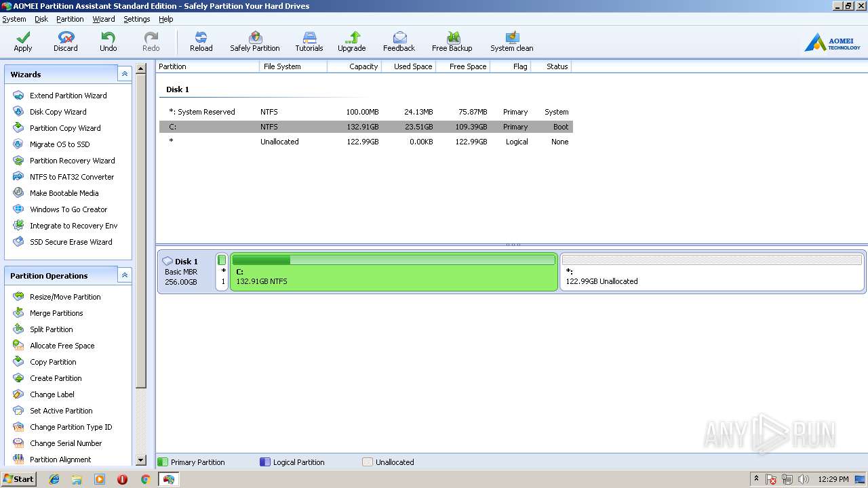
Task: Click sidebar scrollbar down arrow
Action: (141, 460)
